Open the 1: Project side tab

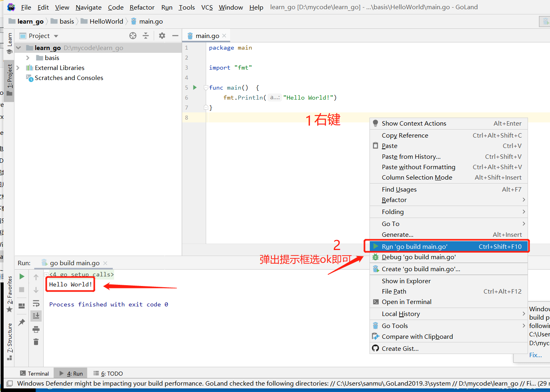coord(10,80)
